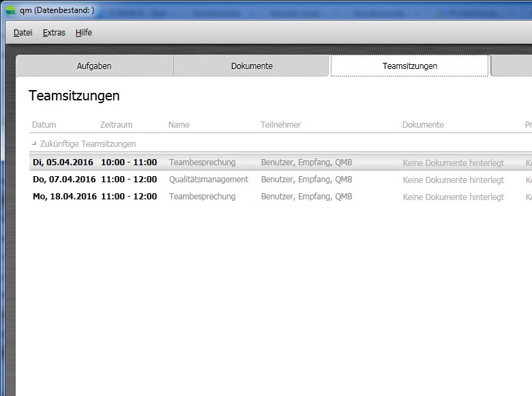Click the Teilnehmer column header
Viewport: 532px width, 396px height.
tap(280, 125)
